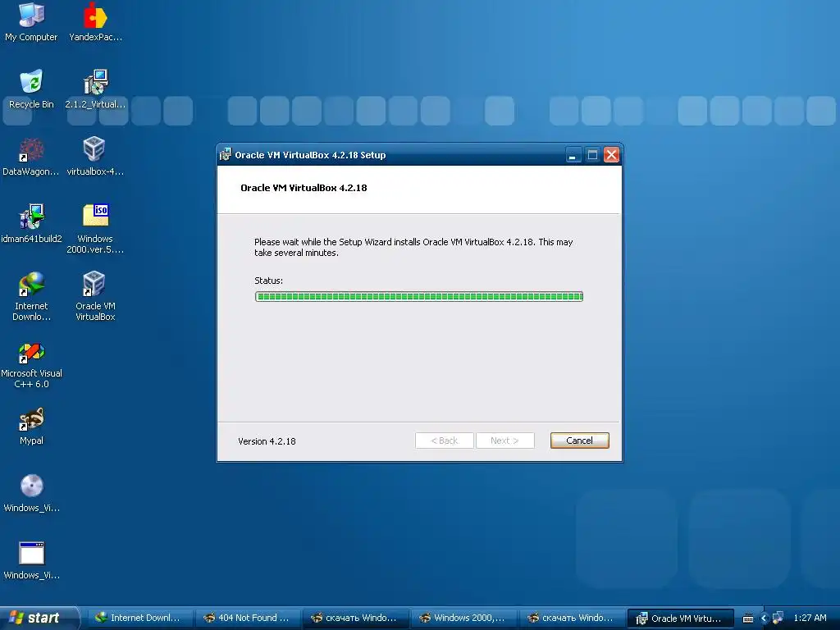Switch to last скачать Windo taskbar window

pos(572,619)
